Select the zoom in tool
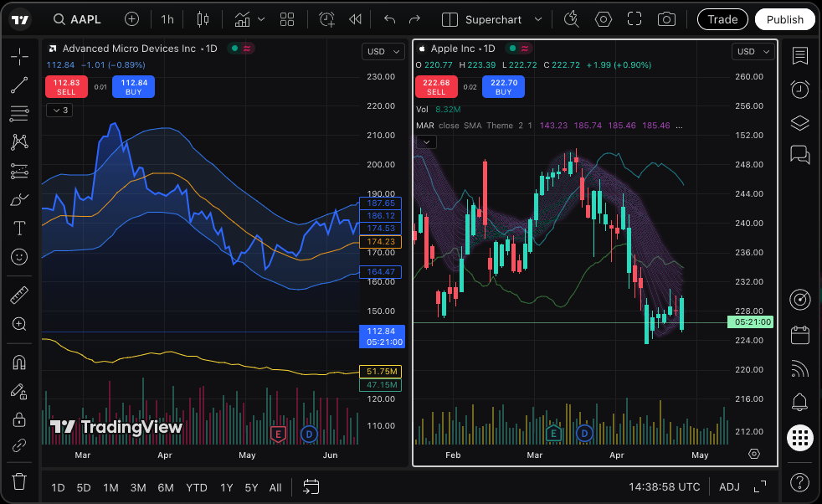Image resolution: width=822 pixels, height=504 pixels. point(19,324)
